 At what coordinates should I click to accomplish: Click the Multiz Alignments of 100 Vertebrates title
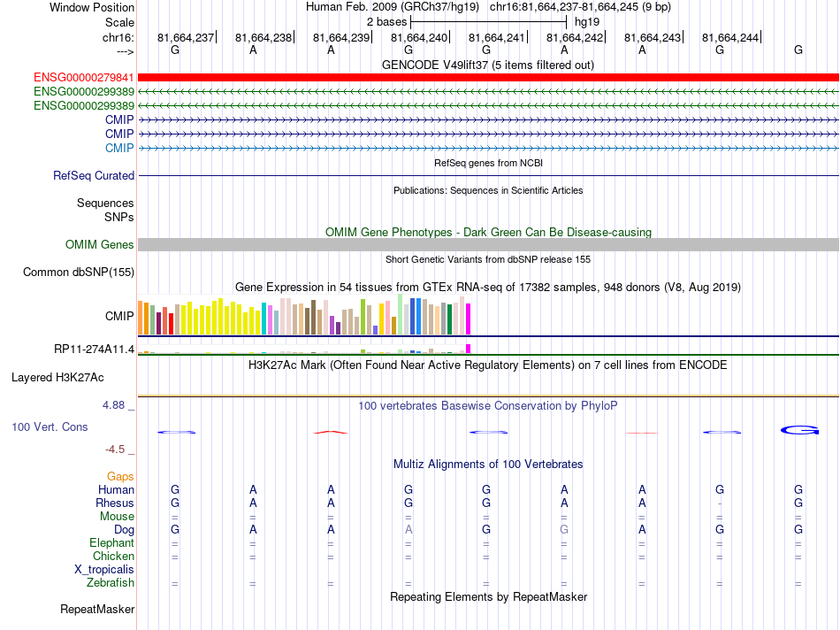click(x=488, y=464)
